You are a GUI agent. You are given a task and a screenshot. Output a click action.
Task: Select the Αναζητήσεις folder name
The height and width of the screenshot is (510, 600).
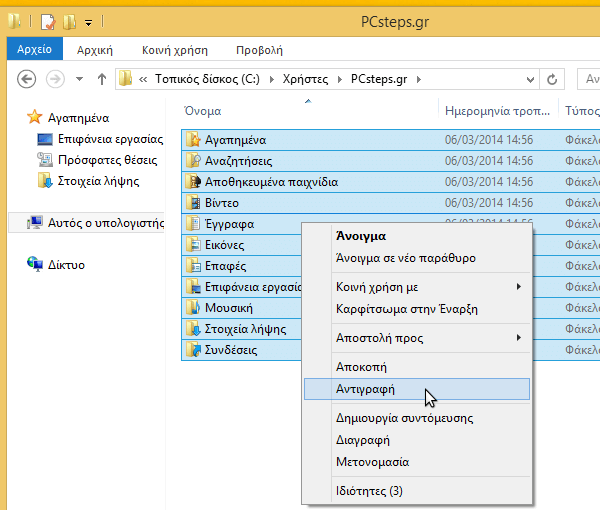click(x=238, y=161)
